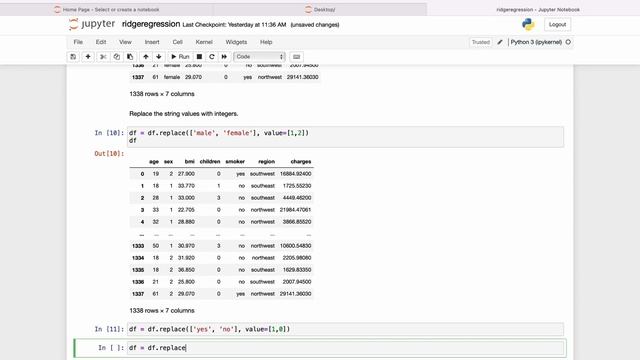Cut selected cells with scissors icon

103,57
